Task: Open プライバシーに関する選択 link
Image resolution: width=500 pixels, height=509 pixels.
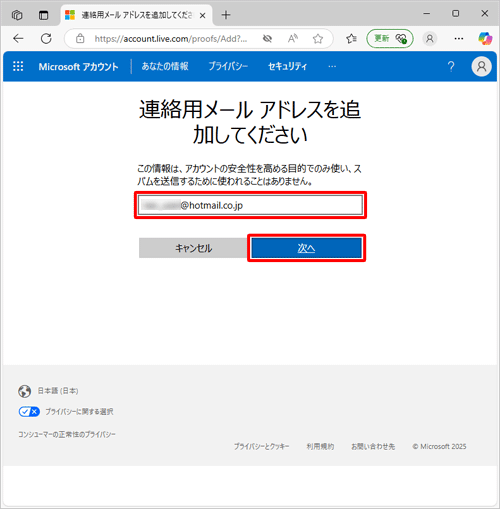Action: coord(79,412)
